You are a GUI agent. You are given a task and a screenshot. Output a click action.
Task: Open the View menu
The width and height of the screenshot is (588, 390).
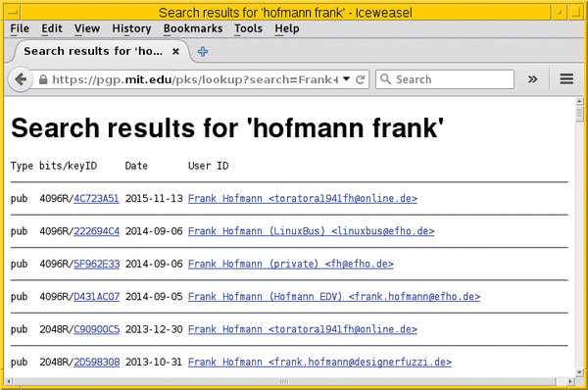pos(87,28)
